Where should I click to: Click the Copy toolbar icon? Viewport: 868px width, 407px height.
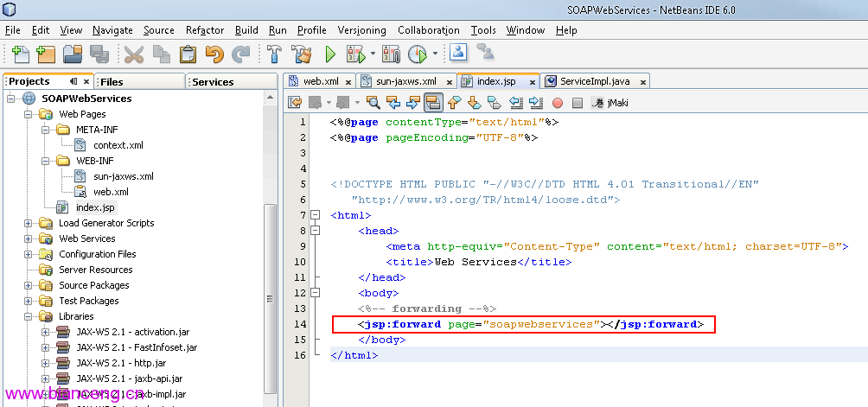[x=161, y=54]
